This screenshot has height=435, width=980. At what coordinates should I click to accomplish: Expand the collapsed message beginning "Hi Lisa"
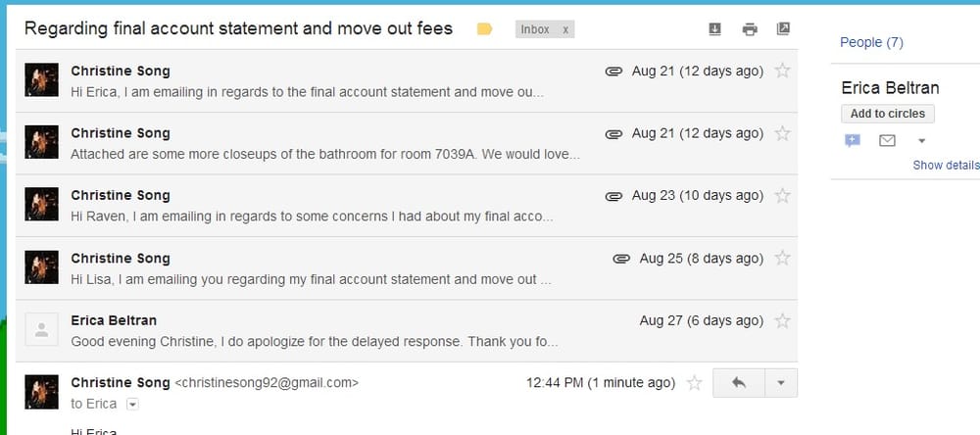(407, 268)
